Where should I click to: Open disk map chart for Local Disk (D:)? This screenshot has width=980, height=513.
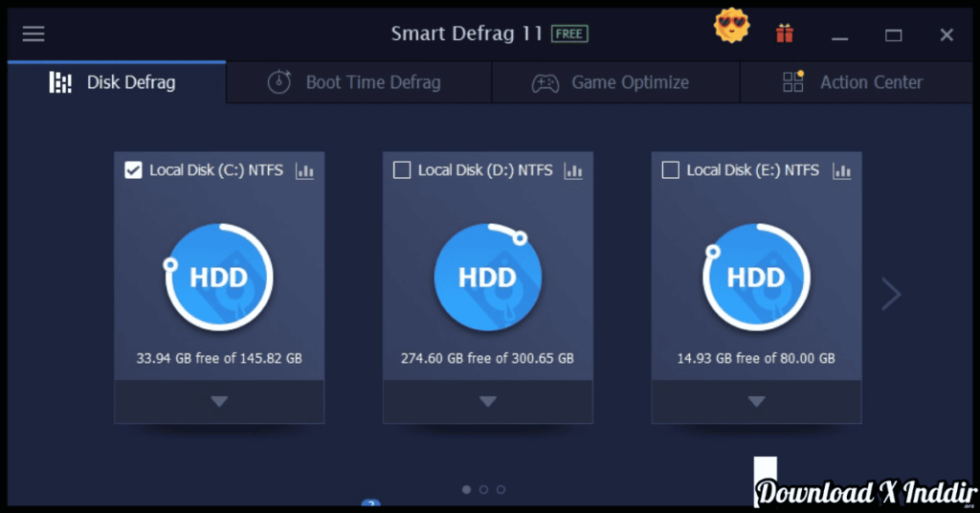point(573,170)
